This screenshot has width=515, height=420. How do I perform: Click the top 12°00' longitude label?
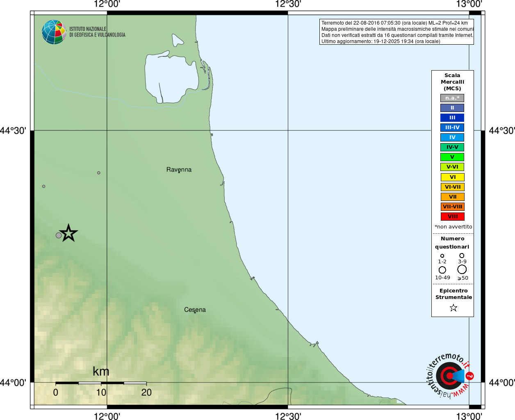pos(107,4)
